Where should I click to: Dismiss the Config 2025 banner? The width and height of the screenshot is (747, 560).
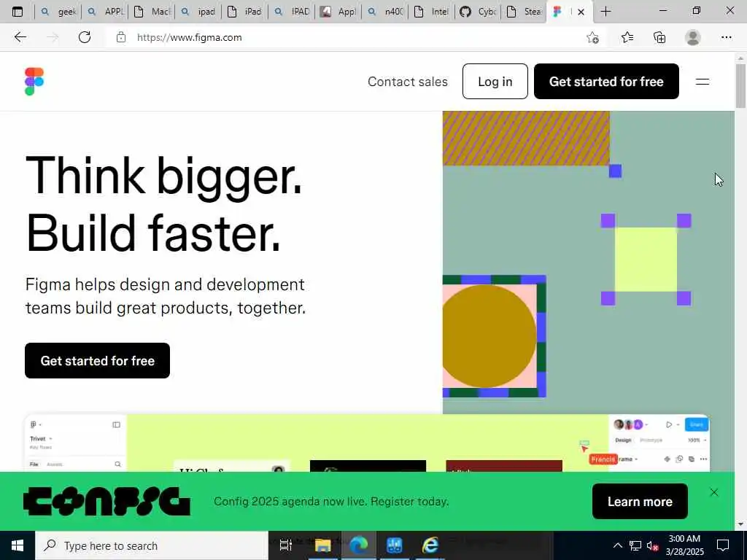pyautogui.click(x=713, y=492)
